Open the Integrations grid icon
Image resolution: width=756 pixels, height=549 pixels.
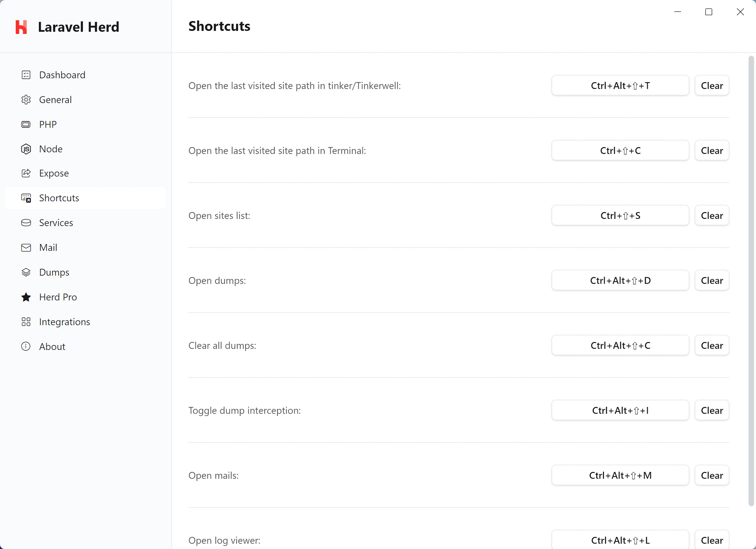[26, 321]
